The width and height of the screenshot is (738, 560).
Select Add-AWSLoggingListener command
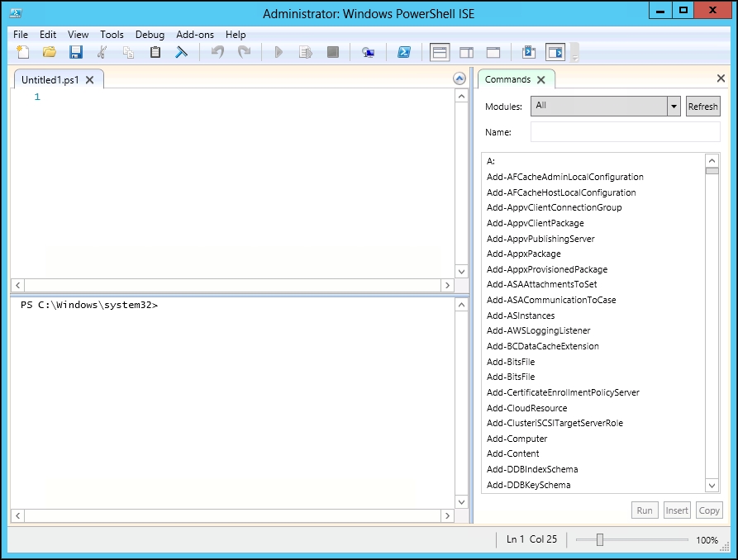tap(539, 330)
